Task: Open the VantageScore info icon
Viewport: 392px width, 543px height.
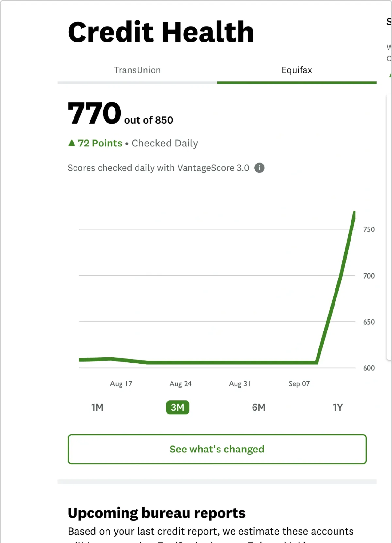Action: point(259,168)
